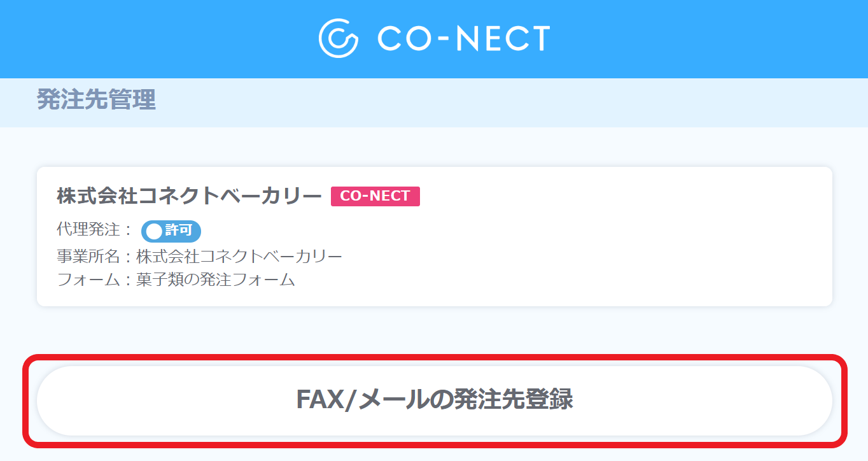868x461 pixels.
Task: Click the 許可 label on the switch
Action: pyautogui.click(x=179, y=230)
